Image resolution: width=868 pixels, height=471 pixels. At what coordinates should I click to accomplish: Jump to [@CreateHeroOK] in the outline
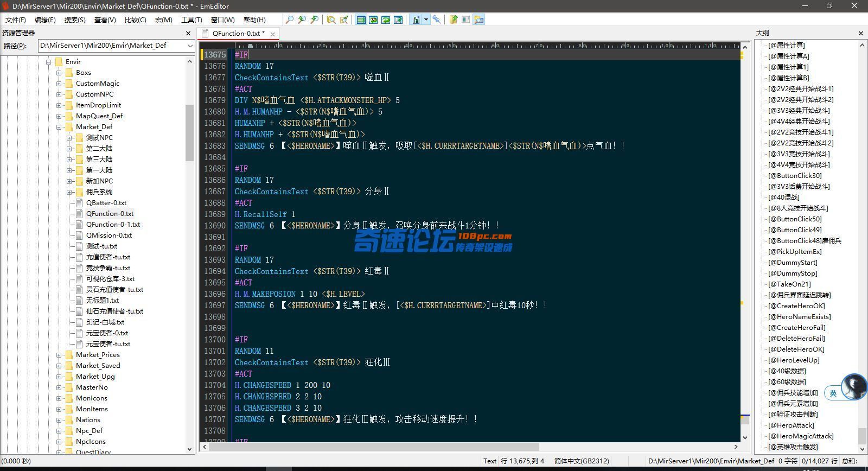coord(796,306)
